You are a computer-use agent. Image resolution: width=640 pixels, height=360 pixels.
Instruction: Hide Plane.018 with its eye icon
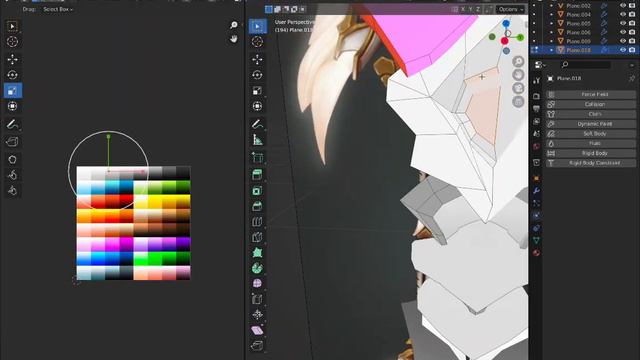click(623, 50)
